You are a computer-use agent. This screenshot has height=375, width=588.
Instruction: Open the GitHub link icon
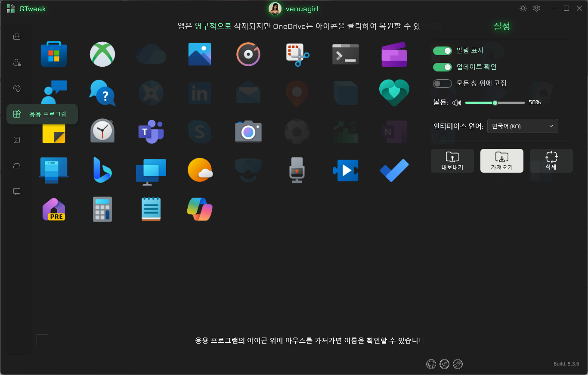click(431, 364)
